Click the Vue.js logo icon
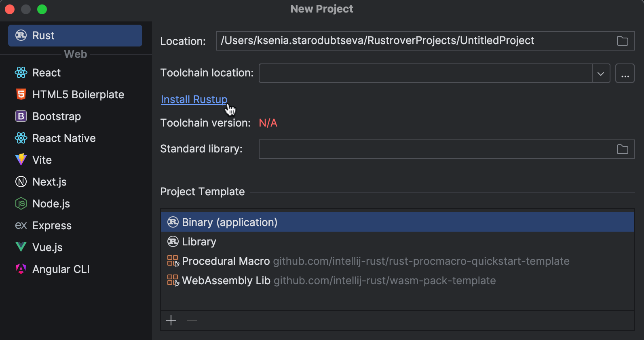The width and height of the screenshot is (644, 340). pyautogui.click(x=21, y=247)
